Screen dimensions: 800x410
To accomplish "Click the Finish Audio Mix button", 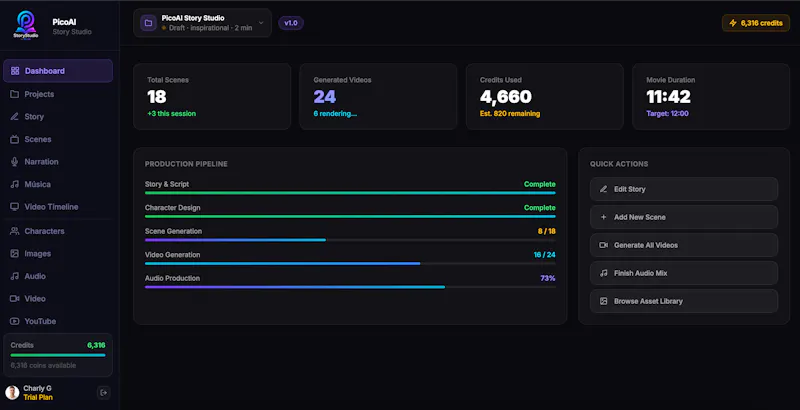I will [684, 273].
